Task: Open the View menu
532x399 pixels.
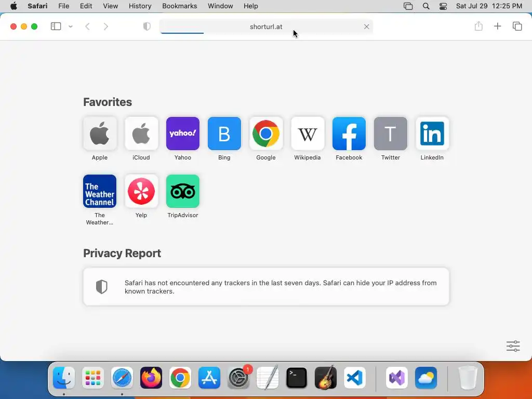Action: 111,6
